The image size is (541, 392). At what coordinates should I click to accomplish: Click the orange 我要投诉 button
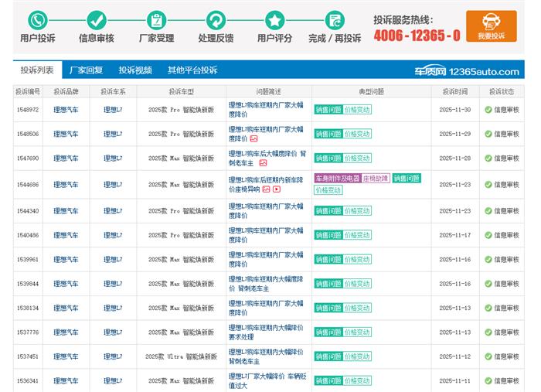492,26
